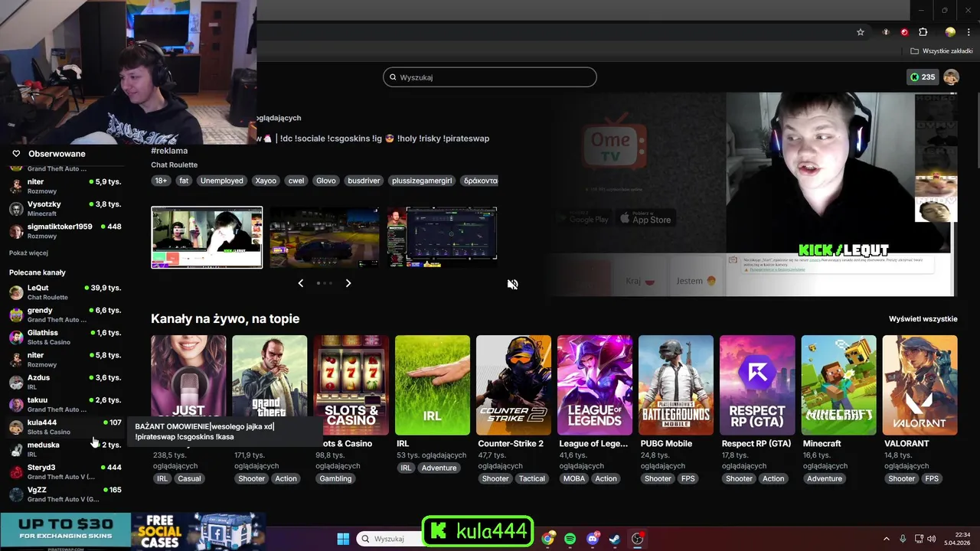This screenshot has height=551, width=980.
Task: Focus the Windows taskbar search box
Action: click(390, 539)
